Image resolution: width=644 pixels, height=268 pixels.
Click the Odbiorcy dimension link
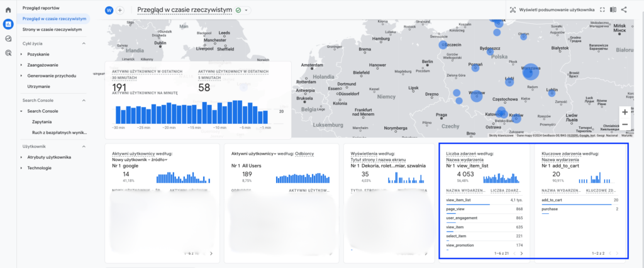[x=304, y=154]
